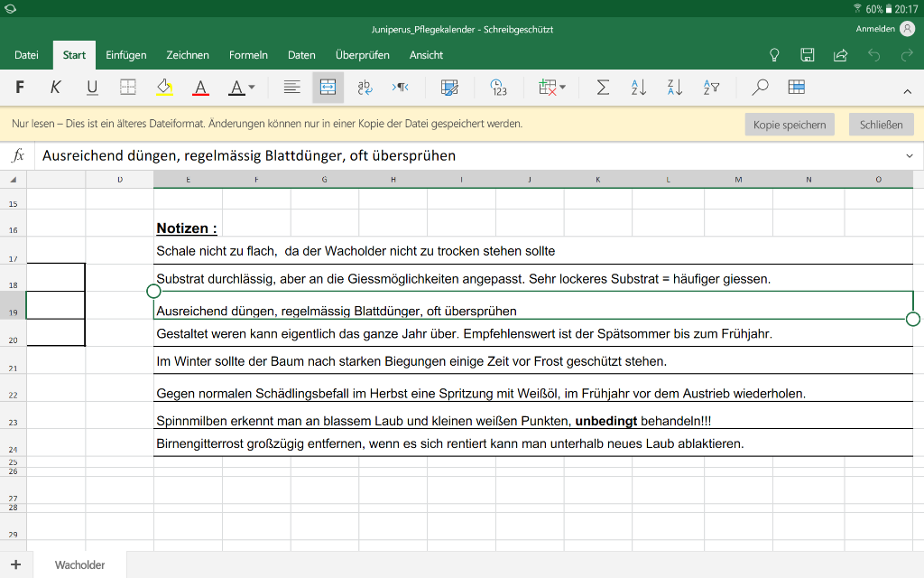The image size is (924, 578).
Task: Expand the formula bar chevron
Action: pos(910,155)
